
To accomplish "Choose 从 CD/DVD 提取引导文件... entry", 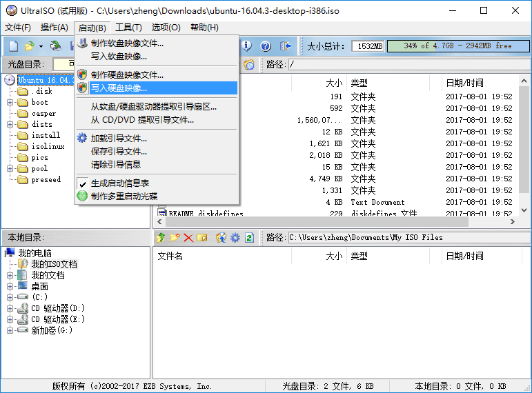I will pyautogui.click(x=157, y=120).
